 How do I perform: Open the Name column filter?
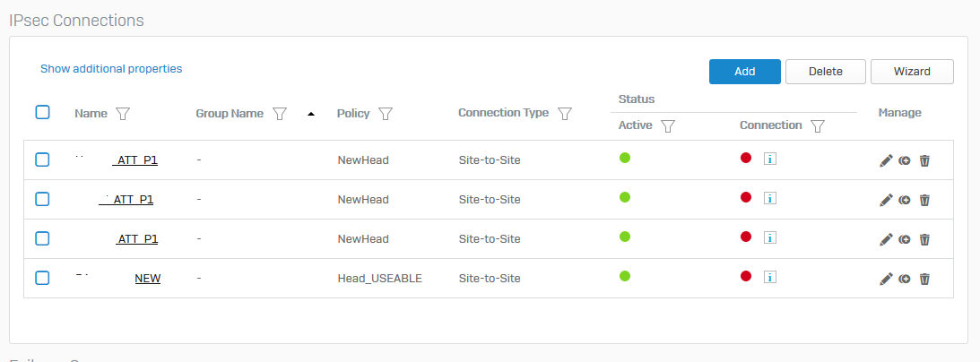pos(123,114)
